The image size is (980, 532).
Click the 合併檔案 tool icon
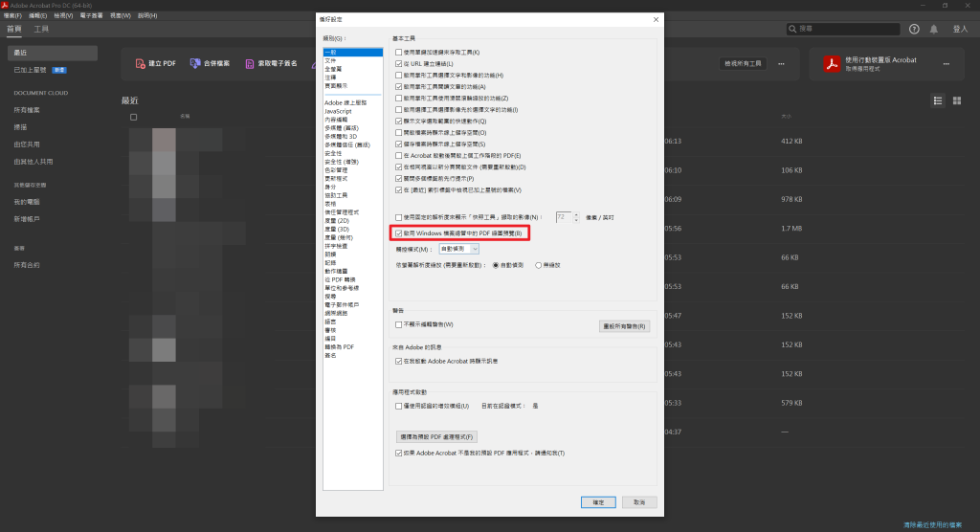[195, 64]
